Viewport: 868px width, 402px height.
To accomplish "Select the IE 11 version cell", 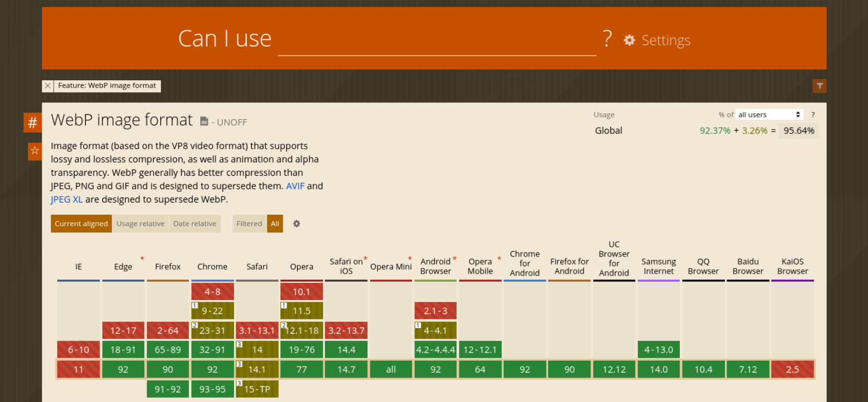I will 78,369.
